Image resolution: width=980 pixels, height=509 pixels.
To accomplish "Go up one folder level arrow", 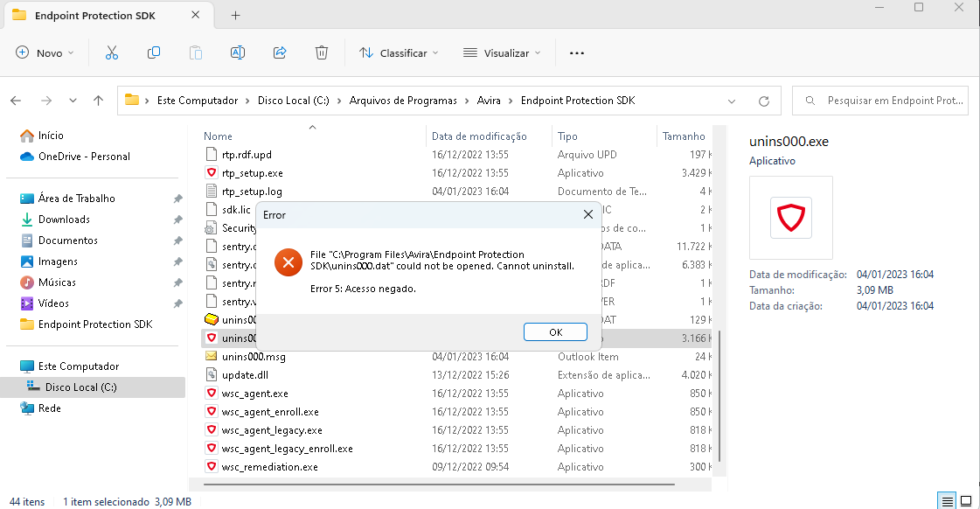I will (x=98, y=101).
